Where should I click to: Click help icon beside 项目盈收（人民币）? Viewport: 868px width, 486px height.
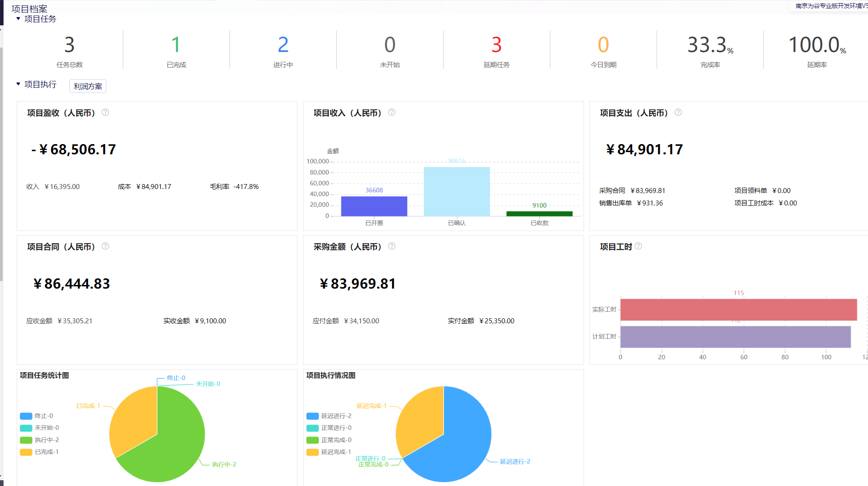[x=105, y=112]
